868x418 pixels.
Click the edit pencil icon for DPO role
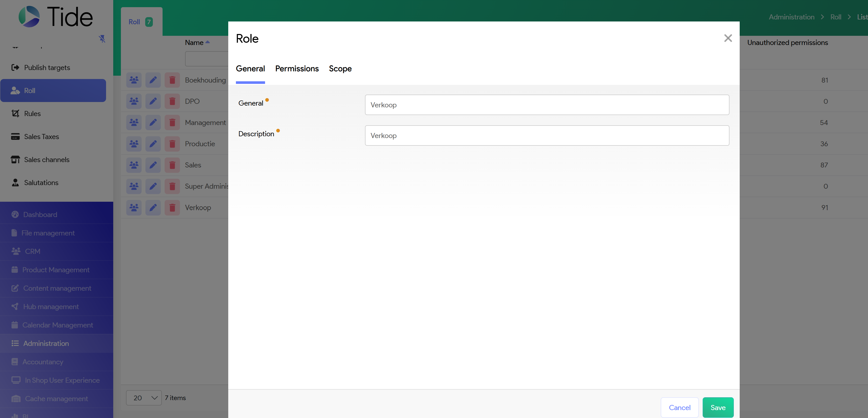pos(153,101)
